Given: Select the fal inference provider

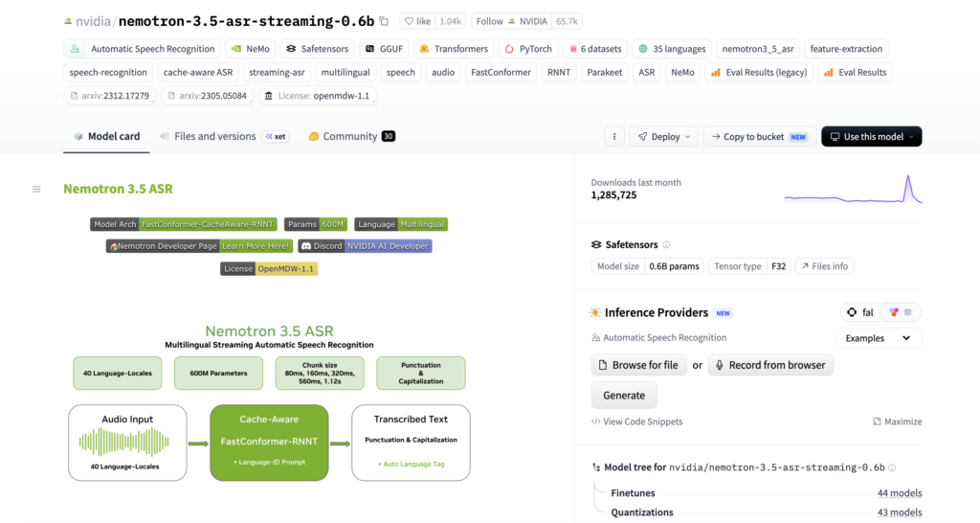Looking at the screenshot, I should pos(860,312).
